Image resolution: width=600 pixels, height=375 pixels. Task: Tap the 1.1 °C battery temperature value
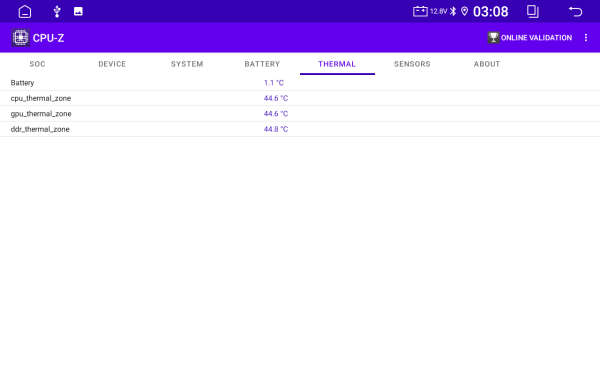(x=274, y=83)
